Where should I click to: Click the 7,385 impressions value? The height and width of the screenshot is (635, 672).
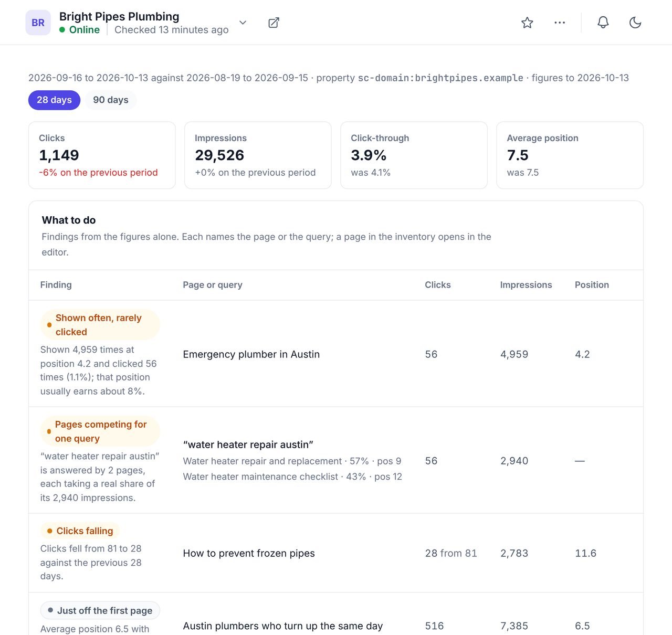click(514, 626)
